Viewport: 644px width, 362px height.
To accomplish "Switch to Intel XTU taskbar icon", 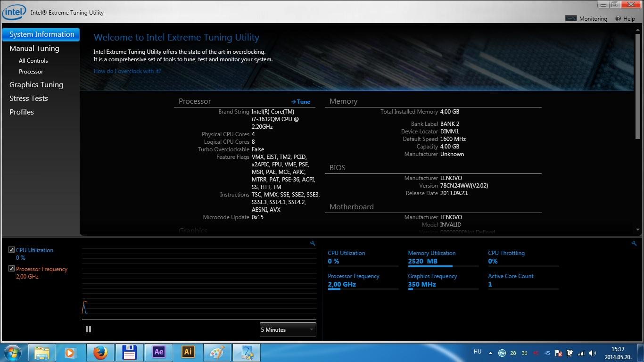I will [247, 353].
